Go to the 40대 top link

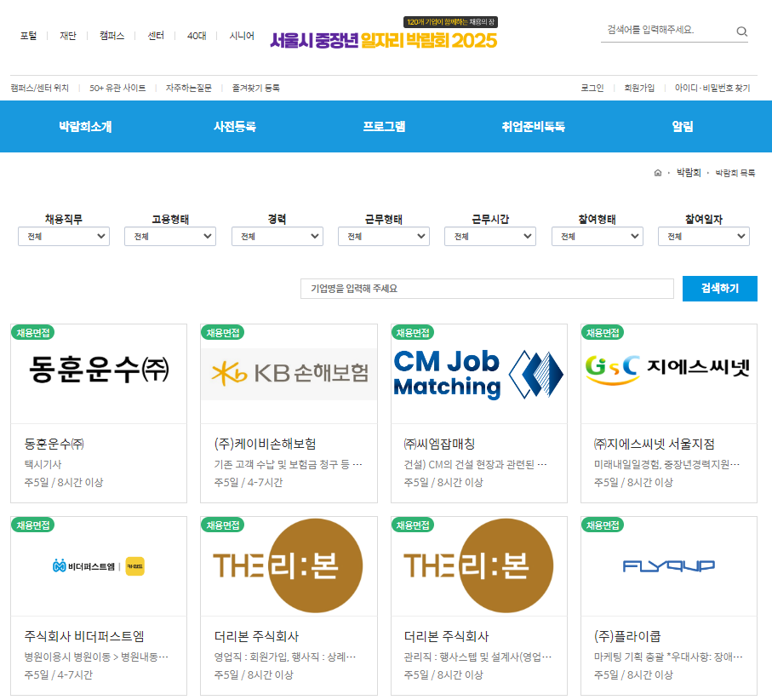click(197, 36)
